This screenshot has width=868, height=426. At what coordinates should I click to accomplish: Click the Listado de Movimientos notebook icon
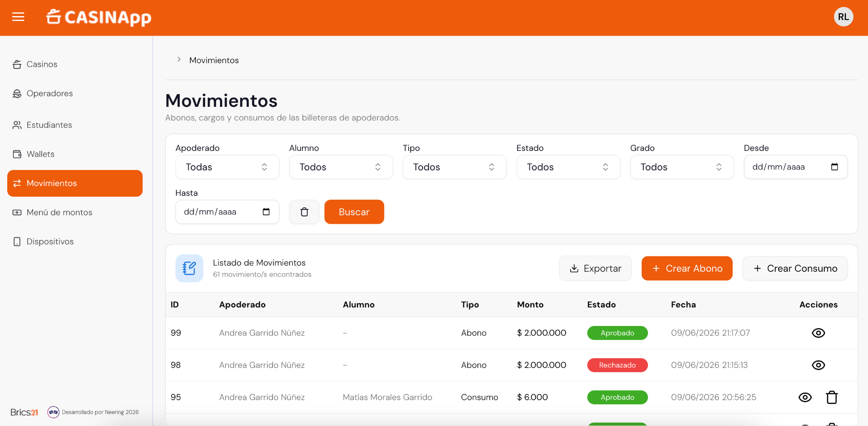tap(189, 268)
